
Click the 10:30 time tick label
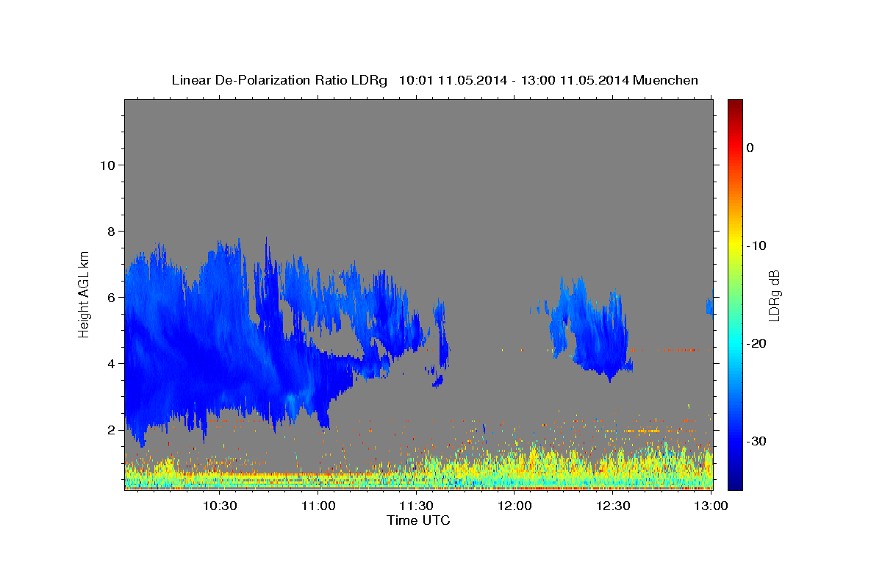click(x=220, y=506)
